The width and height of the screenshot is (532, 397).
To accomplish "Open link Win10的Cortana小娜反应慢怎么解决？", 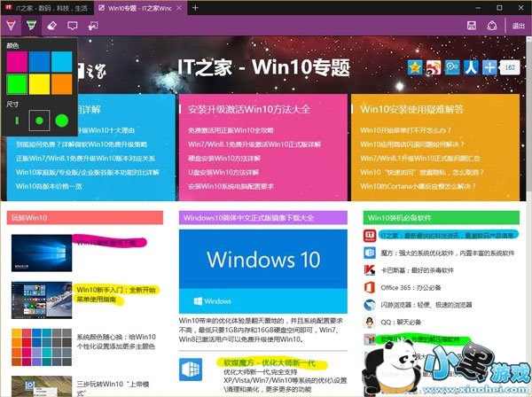I will 418,186.
